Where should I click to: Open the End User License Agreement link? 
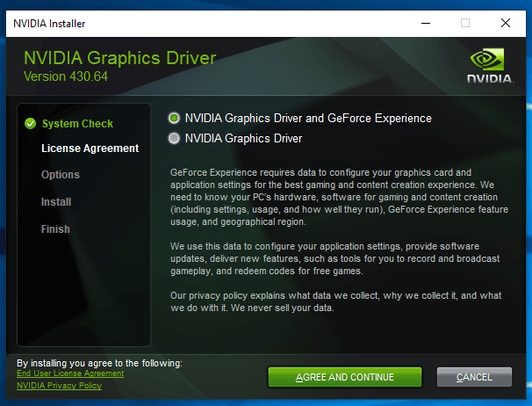pyautogui.click(x=70, y=373)
